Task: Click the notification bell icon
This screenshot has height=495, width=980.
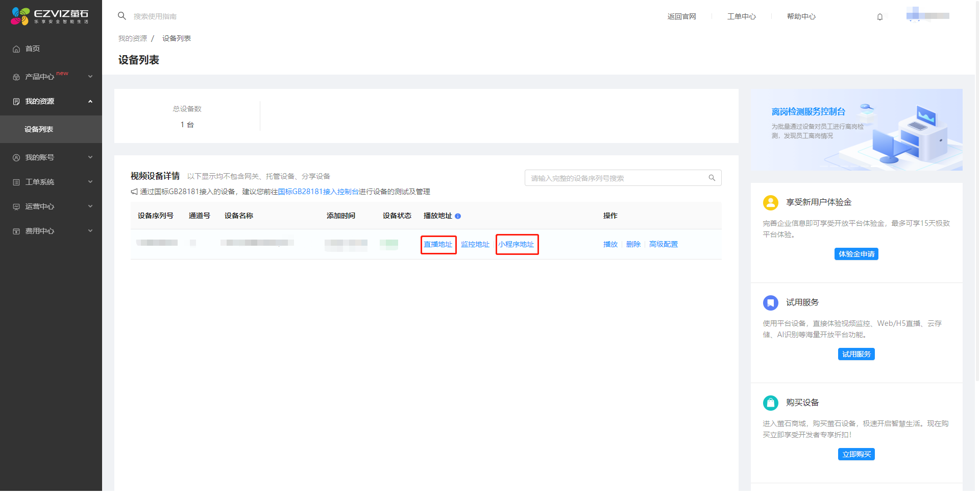Action: tap(879, 17)
